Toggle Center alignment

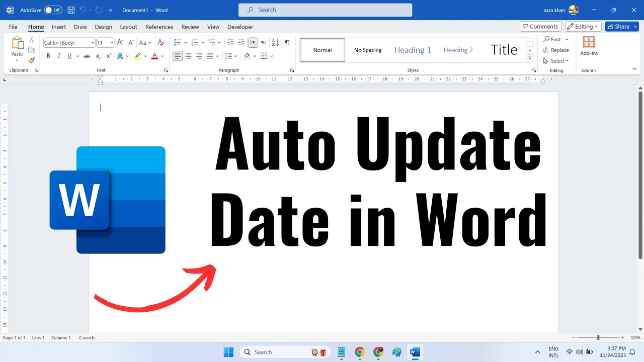(x=189, y=56)
